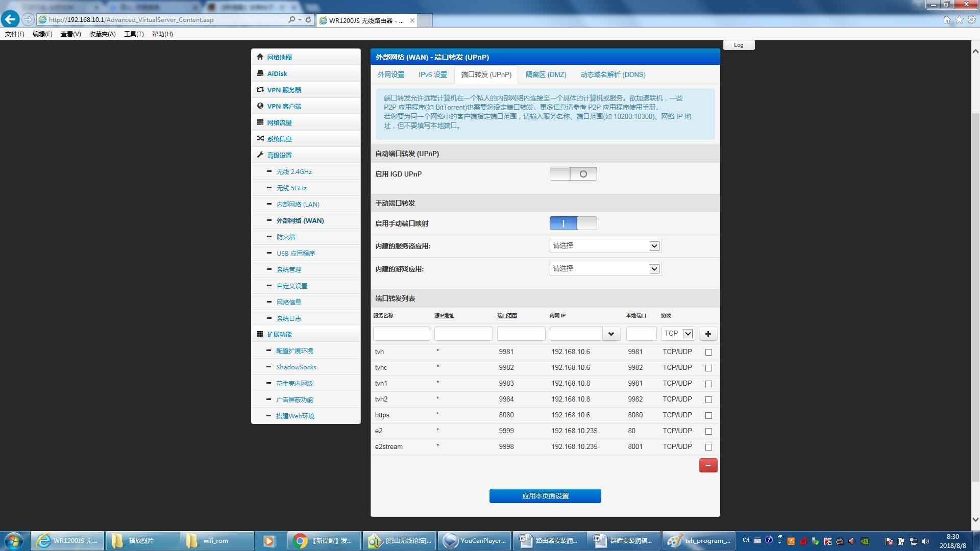Click the 应用本页面设置 apply button

pyautogui.click(x=545, y=495)
